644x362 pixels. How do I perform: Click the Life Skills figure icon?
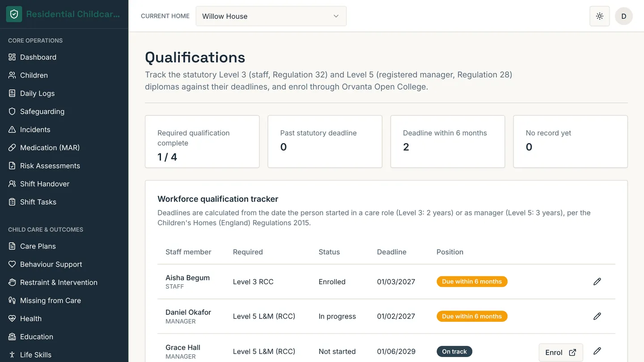[12, 355]
